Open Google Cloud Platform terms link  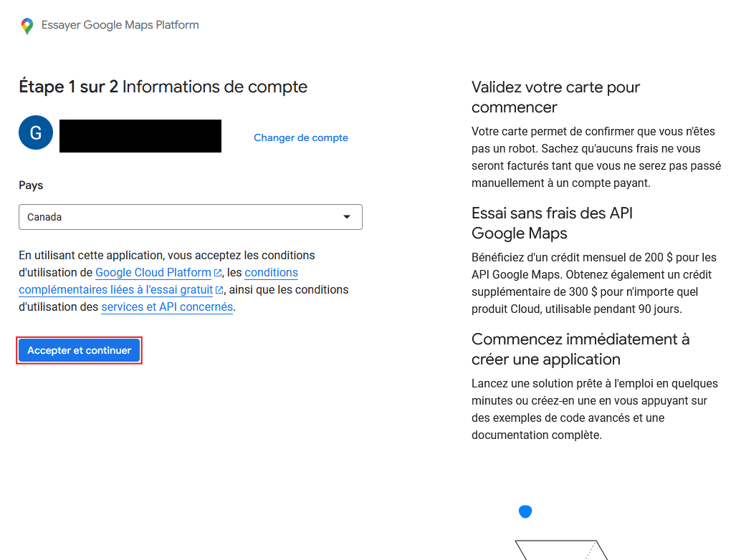tap(153, 272)
